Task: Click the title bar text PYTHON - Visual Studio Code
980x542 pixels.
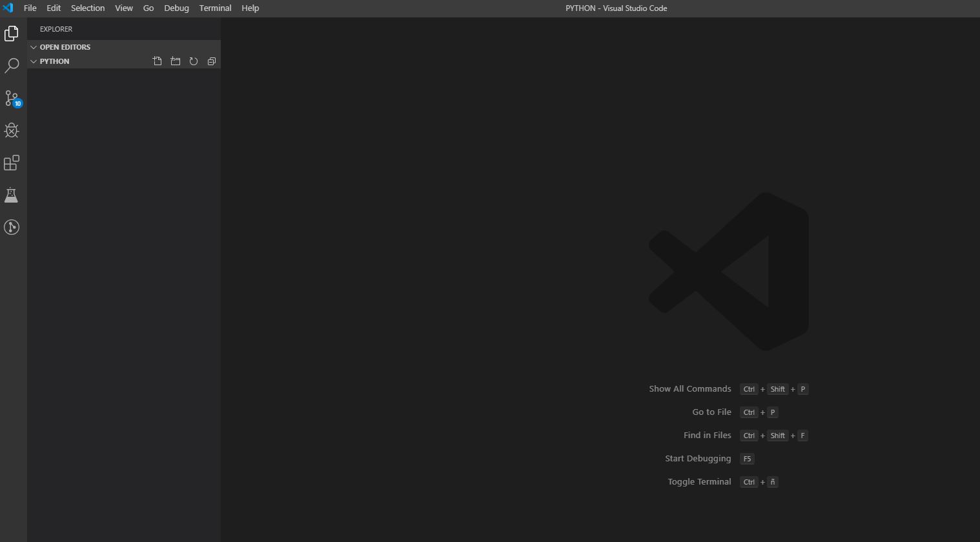Action: (617, 8)
